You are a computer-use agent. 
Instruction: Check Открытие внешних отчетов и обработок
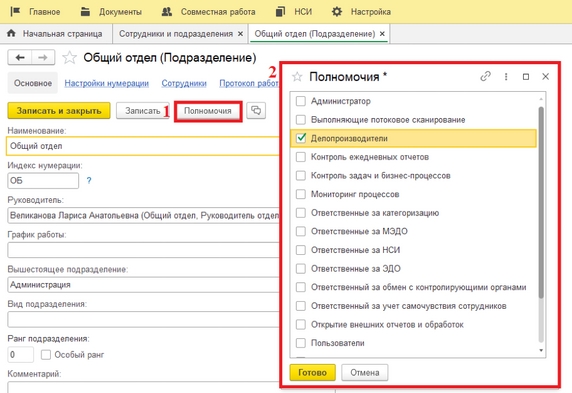pyautogui.click(x=301, y=324)
